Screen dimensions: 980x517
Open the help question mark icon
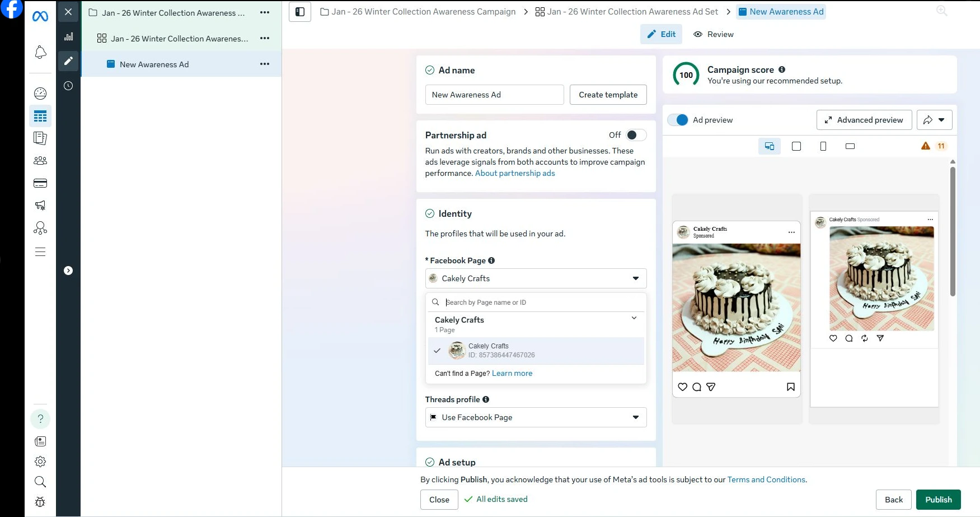pos(40,419)
